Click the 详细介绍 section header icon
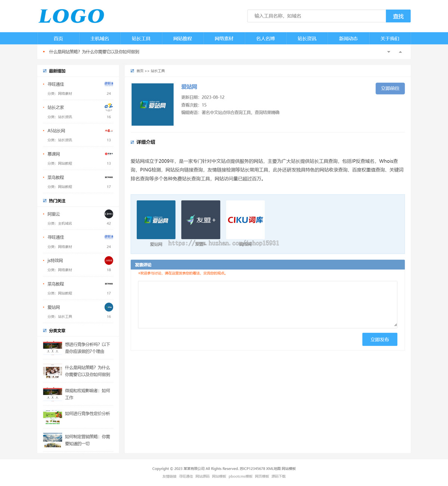Image resolution: width=448 pixels, height=486 pixels. coord(132,142)
